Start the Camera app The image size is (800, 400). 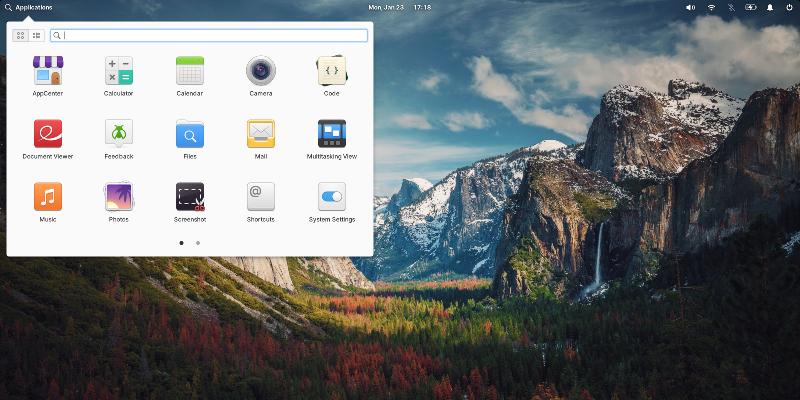(261, 71)
